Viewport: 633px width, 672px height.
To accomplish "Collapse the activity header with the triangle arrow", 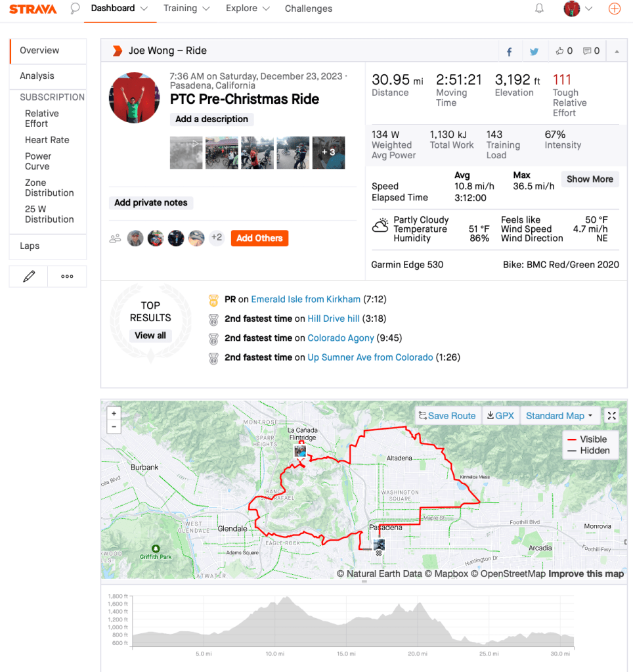I will click(x=617, y=51).
